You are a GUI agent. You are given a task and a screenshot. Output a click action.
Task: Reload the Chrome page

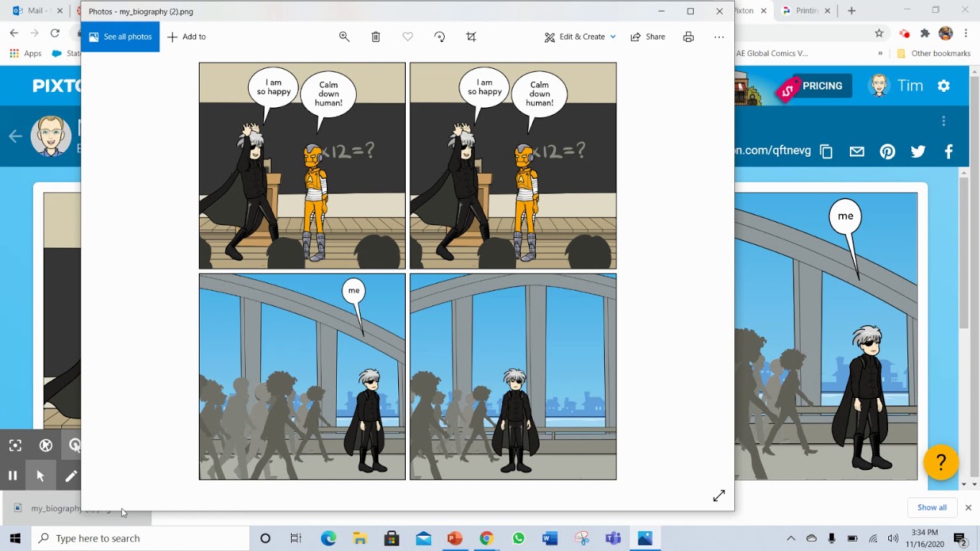[x=55, y=33]
